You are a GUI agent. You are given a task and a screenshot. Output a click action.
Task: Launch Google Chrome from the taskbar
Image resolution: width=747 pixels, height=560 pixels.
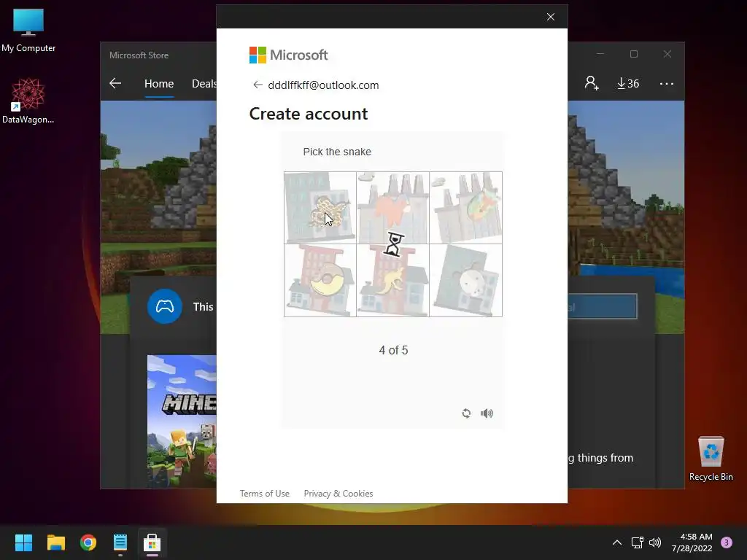coord(88,542)
